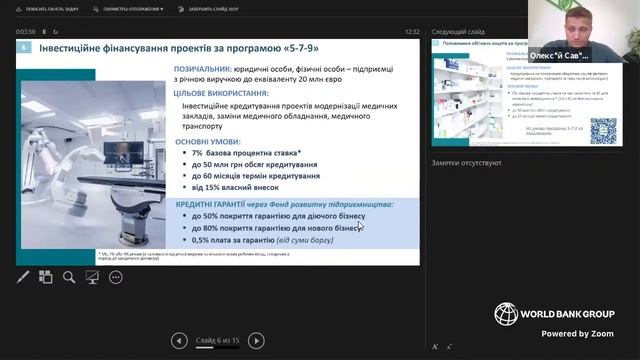Click the КРЕДИТНІ ГАРАНТІЇ heading

click(210, 204)
